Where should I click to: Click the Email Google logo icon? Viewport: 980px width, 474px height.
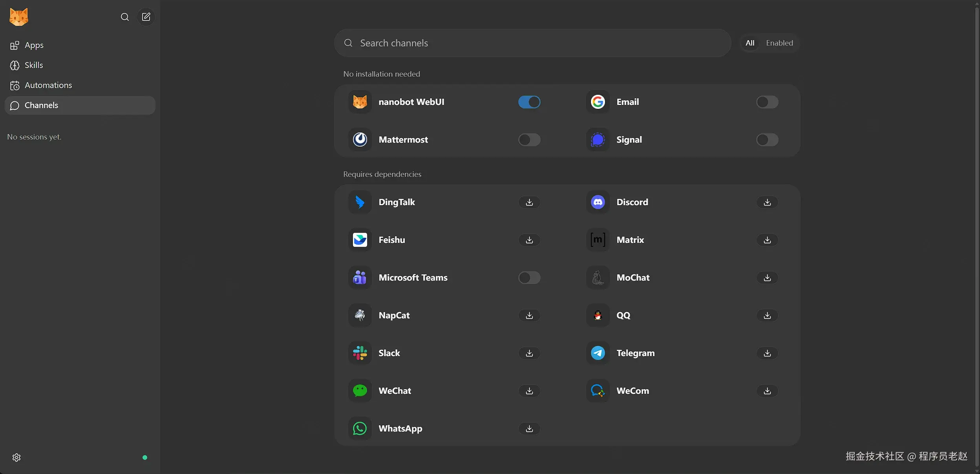click(598, 102)
